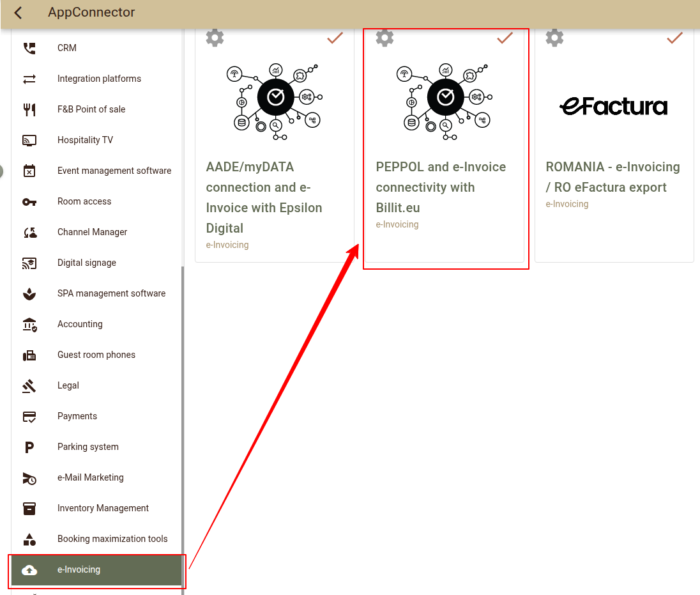The height and width of the screenshot is (595, 700).
Task: Click the Channel Manager icon
Action: 30,232
